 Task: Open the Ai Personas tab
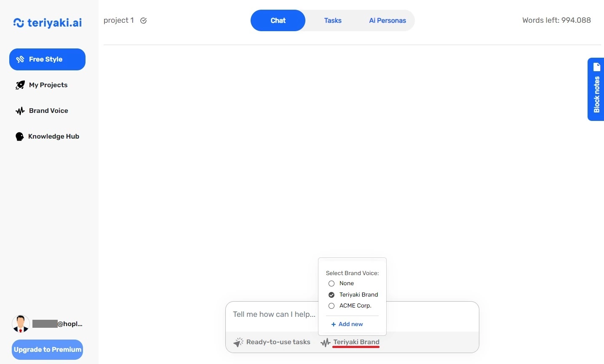click(x=388, y=21)
